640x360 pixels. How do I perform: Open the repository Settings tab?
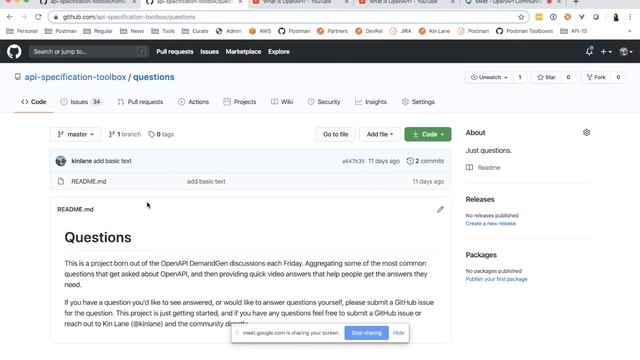click(x=418, y=102)
